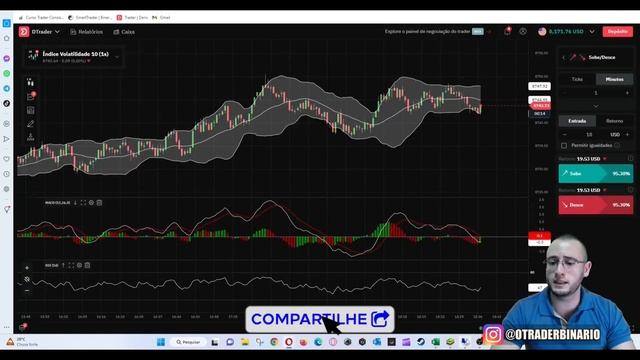Maximize the RSI indicator pane
The height and width of the screenshot is (360, 640).
pos(71,265)
